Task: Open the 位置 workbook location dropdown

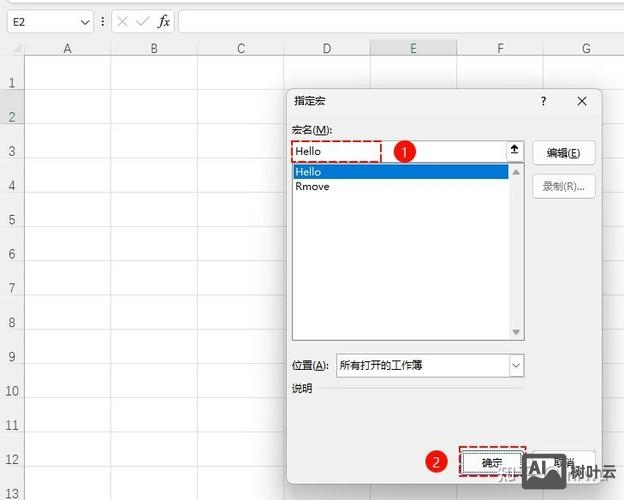Action: [516, 366]
